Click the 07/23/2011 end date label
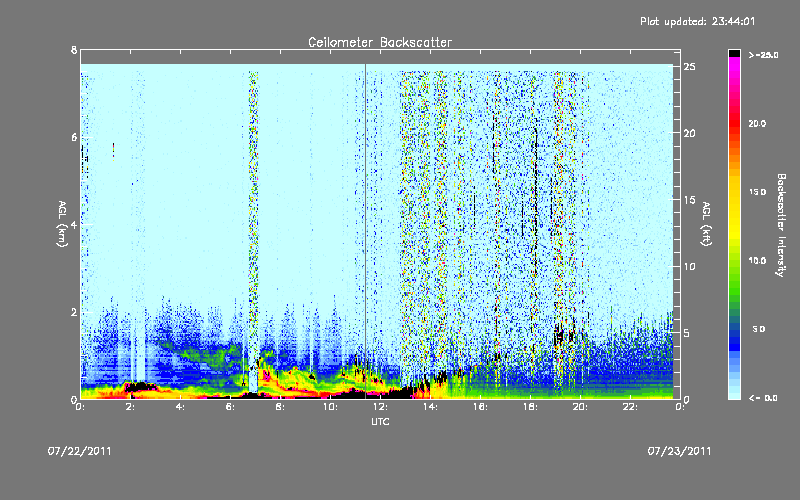This screenshot has width=800, height=500. tap(679, 451)
